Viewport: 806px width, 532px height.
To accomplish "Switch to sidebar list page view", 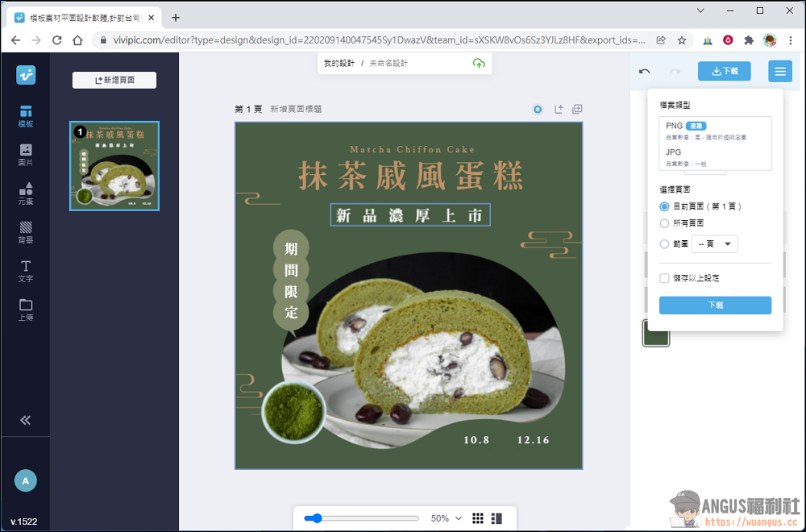I will (496, 518).
